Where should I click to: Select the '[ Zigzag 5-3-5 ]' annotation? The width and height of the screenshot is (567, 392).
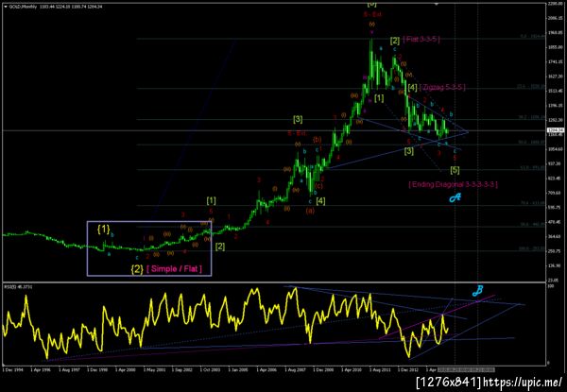coord(442,87)
